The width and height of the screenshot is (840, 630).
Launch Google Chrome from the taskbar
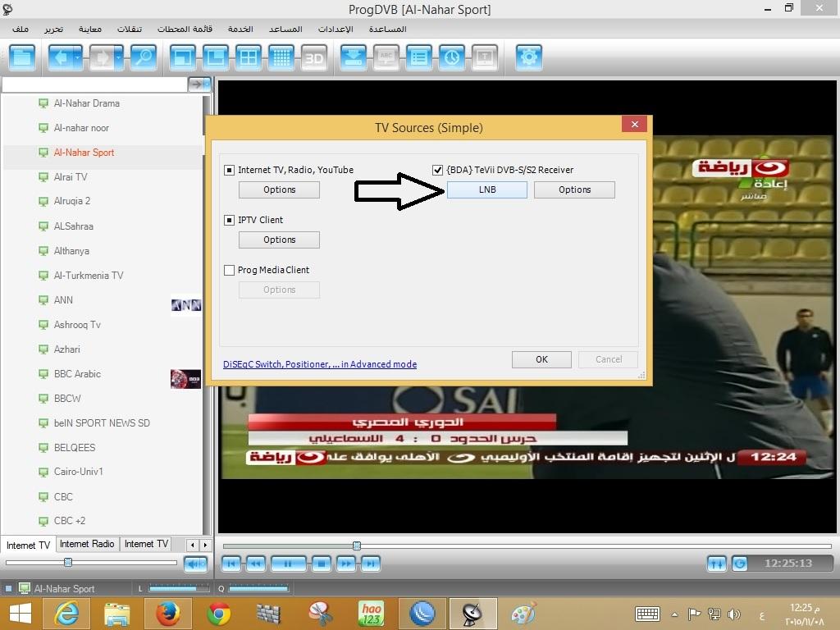coord(218,614)
